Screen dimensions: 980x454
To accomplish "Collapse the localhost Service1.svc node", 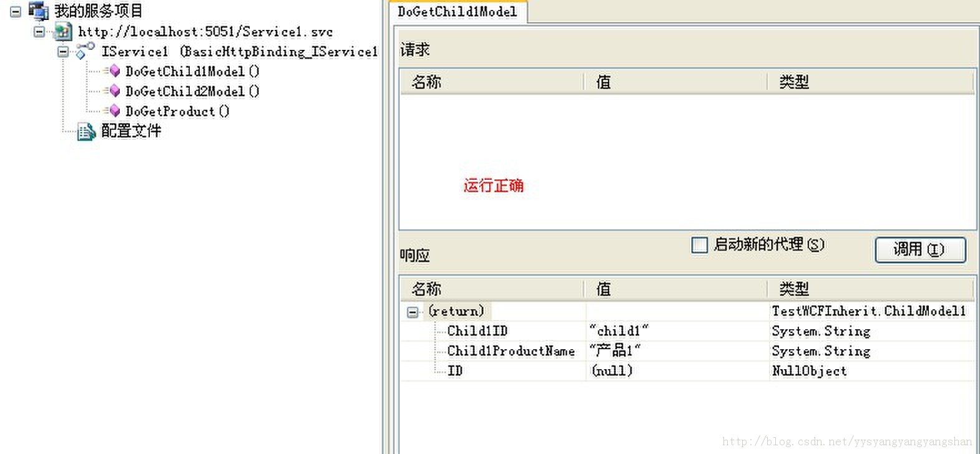I will (39, 31).
